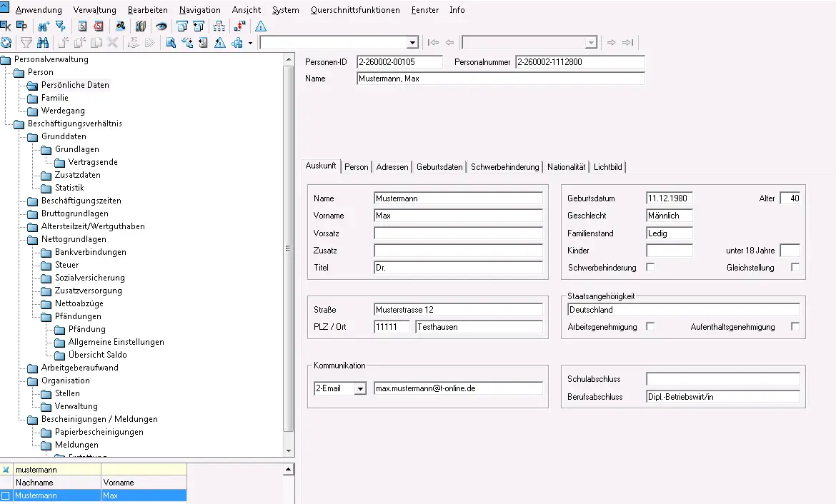Click the eye view icon in toolbar
This screenshot has height=504, width=836.
pyautogui.click(x=161, y=26)
